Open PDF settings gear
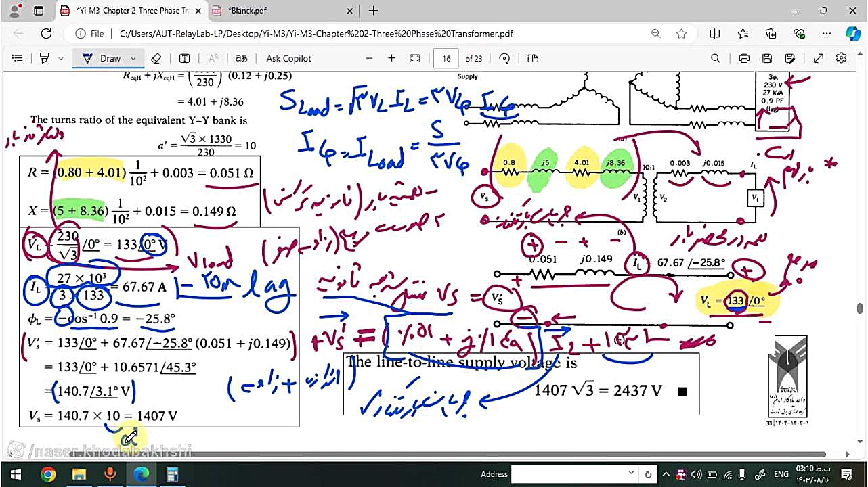 click(x=842, y=58)
